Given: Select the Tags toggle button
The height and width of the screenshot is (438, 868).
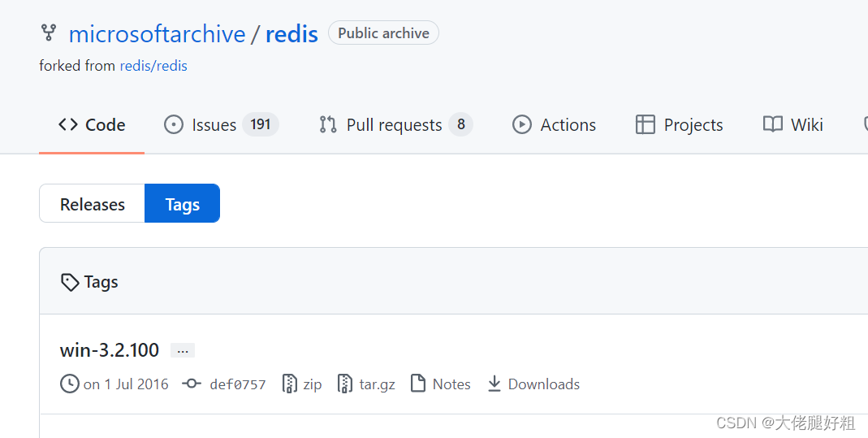Looking at the screenshot, I should pyautogui.click(x=182, y=204).
